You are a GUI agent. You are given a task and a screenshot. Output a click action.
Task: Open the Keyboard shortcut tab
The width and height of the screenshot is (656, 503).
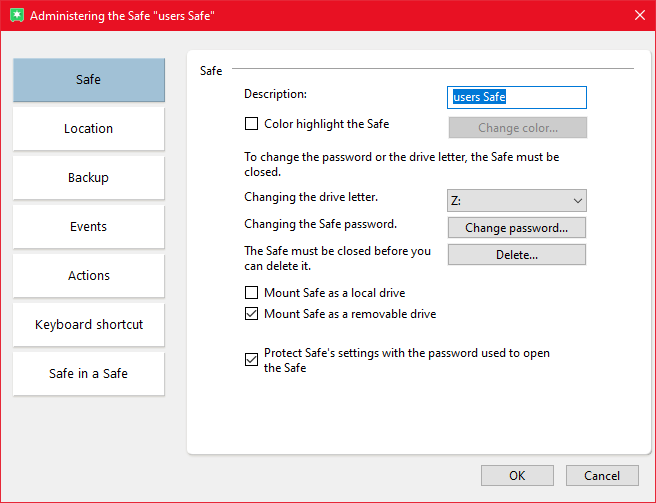[x=88, y=325]
